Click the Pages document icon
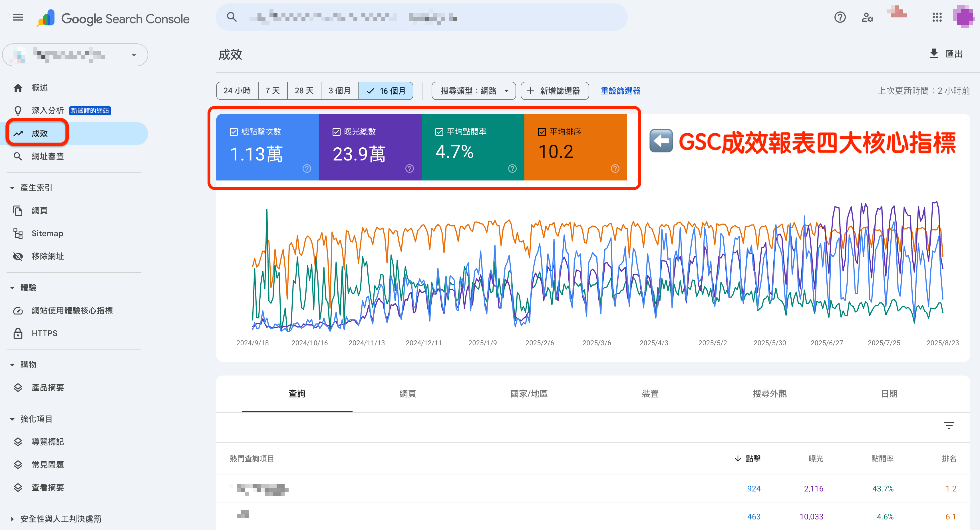Image resolution: width=980 pixels, height=530 pixels. pyautogui.click(x=18, y=210)
